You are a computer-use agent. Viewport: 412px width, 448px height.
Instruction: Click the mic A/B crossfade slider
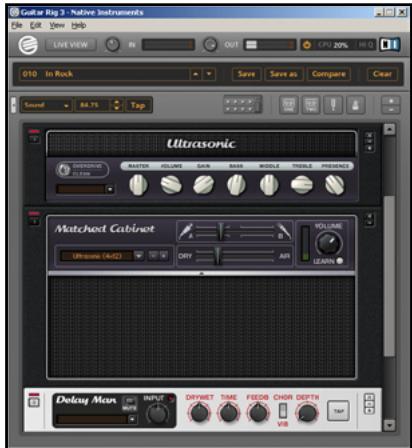coord(221,231)
